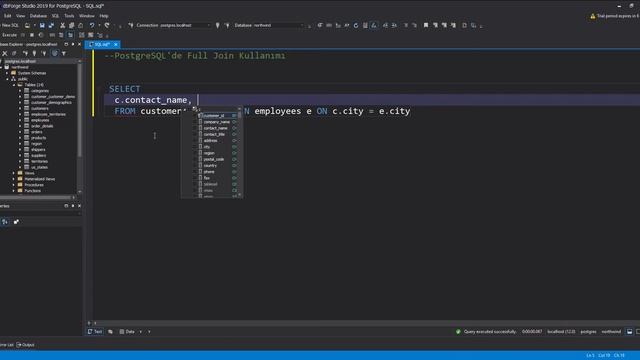Screen dimensions: 640x360
Task: Click the Undo arrow icon
Action: point(92,25)
